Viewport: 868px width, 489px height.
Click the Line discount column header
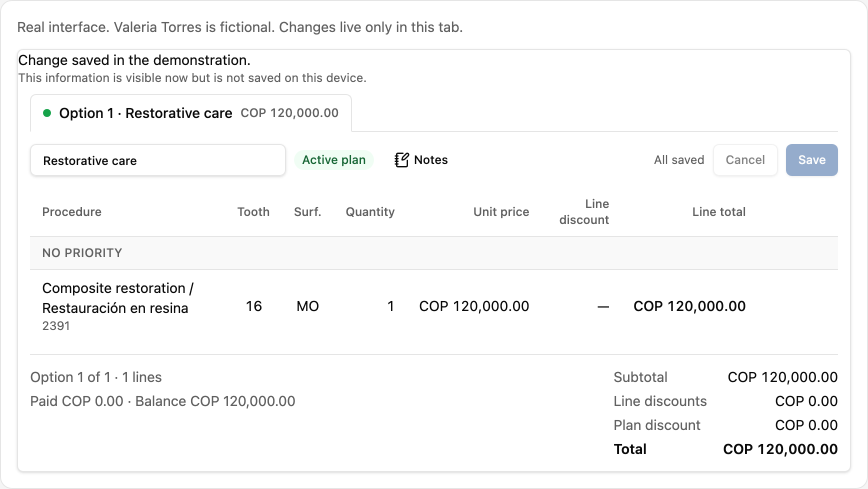[584, 212]
